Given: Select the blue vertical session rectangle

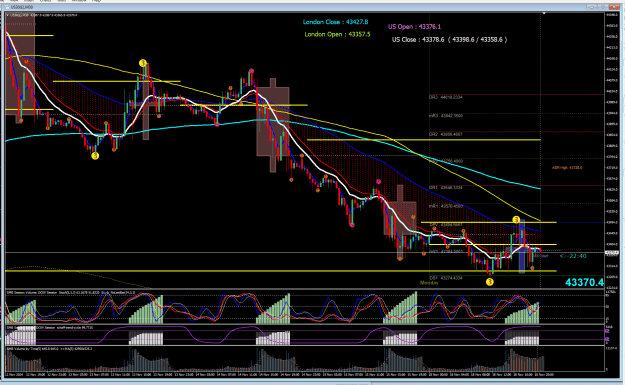Looking at the screenshot, I should pos(522,246).
